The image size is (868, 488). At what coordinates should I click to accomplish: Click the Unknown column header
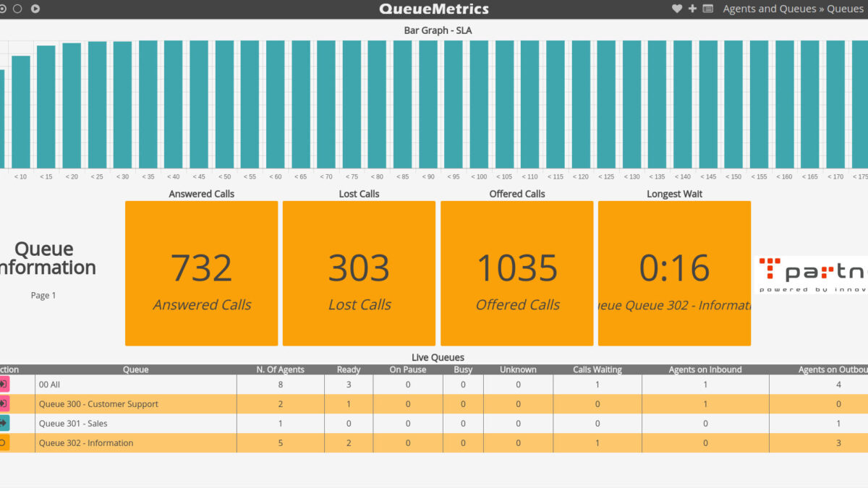(x=518, y=369)
